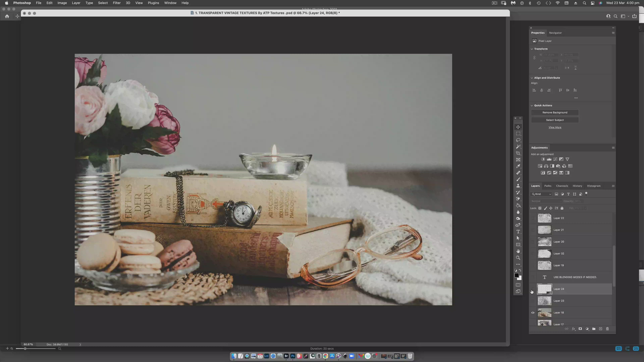The height and width of the screenshot is (362, 644).
Task: Hide Layer 18 using its eye icon
Action: click(x=533, y=313)
